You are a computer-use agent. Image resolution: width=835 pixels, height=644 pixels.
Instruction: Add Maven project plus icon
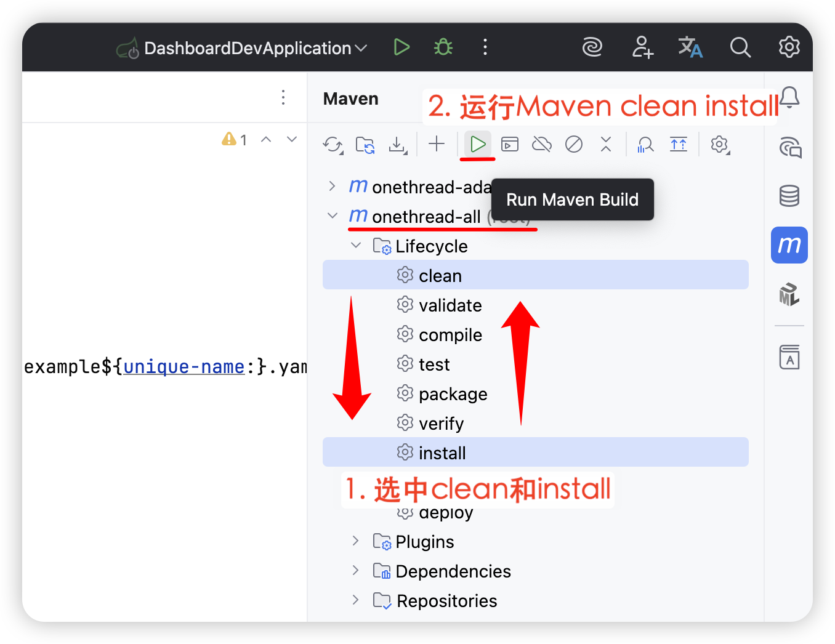click(437, 144)
